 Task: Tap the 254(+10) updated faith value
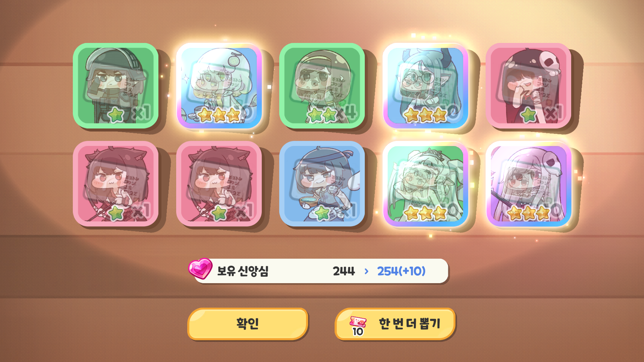tap(401, 271)
